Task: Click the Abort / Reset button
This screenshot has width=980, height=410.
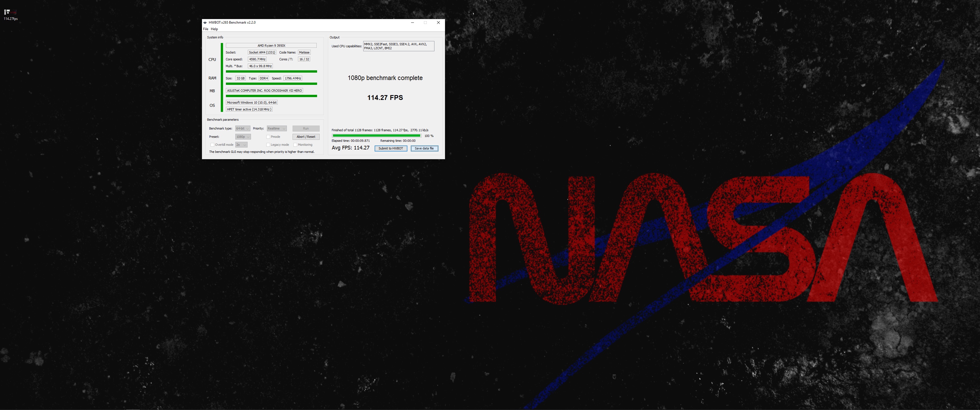Action: (x=306, y=137)
